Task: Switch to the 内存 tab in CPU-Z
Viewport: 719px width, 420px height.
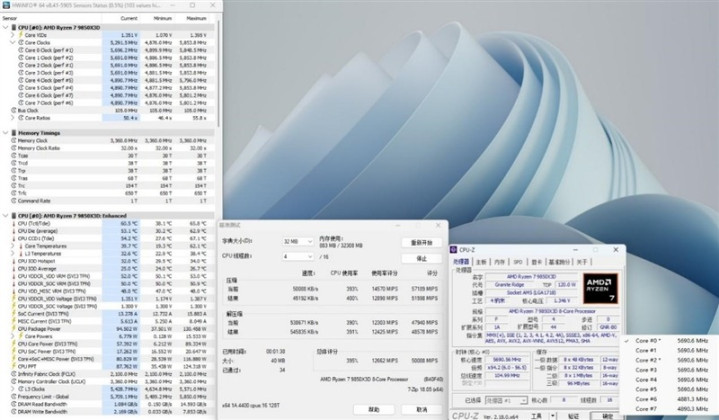Action: coord(499,262)
